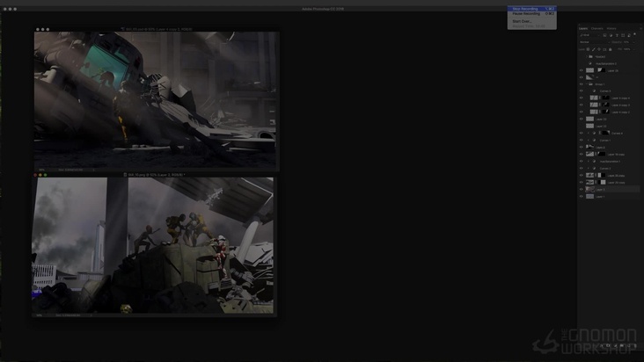Toggle visibility of Layer 4 copy 2
Screen dimensions: 644x362
coord(582,112)
